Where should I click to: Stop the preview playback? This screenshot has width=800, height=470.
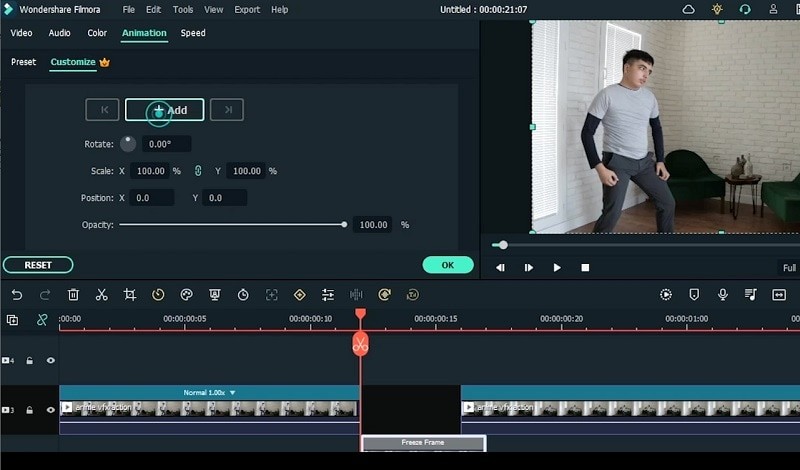point(585,267)
